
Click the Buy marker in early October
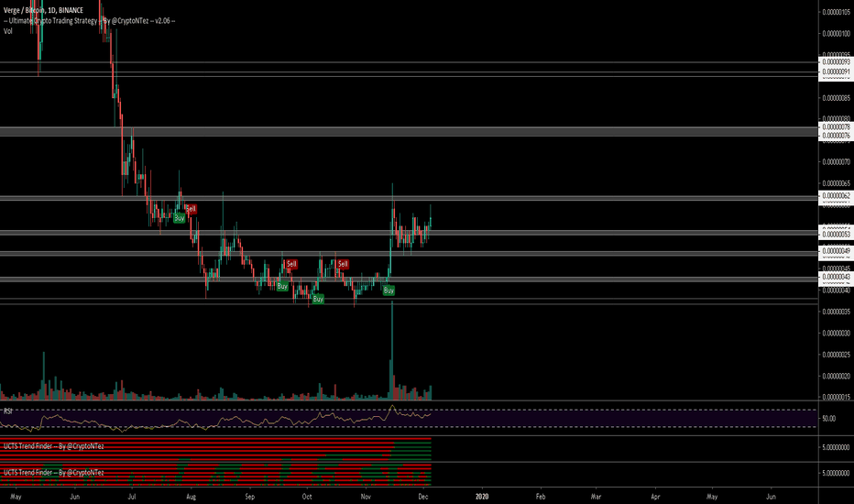318,299
